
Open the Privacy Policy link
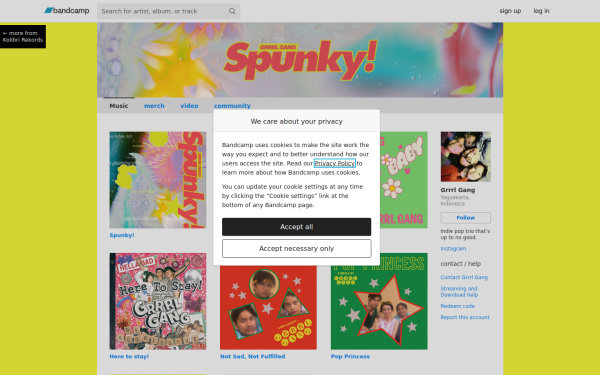335,163
